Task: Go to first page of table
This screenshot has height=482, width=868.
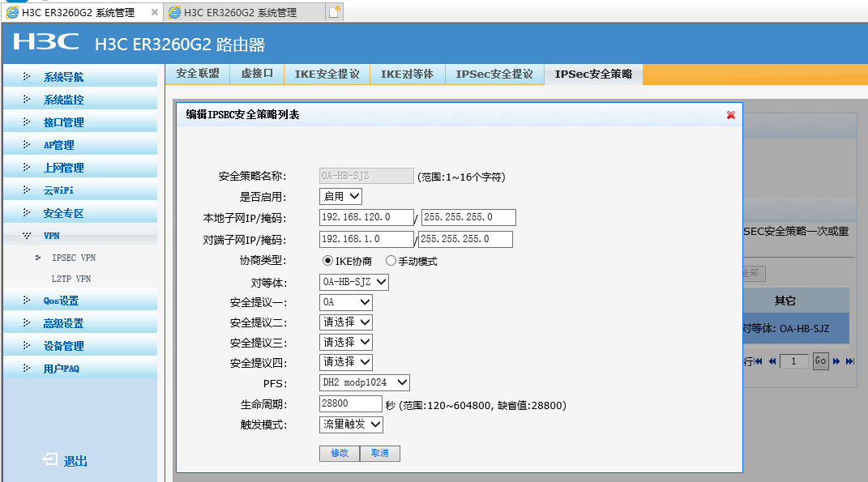Action: (x=759, y=361)
